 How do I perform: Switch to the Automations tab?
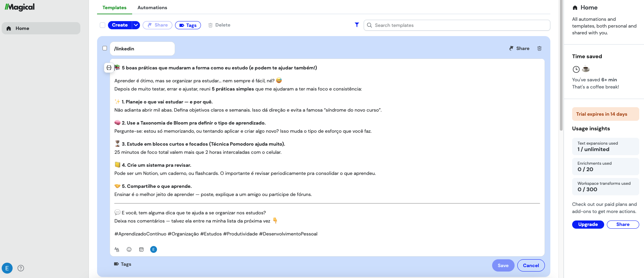(152, 7)
